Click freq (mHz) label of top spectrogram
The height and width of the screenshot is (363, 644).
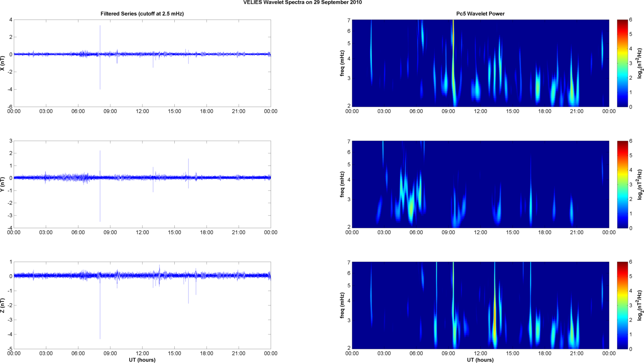(x=342, y=63)
